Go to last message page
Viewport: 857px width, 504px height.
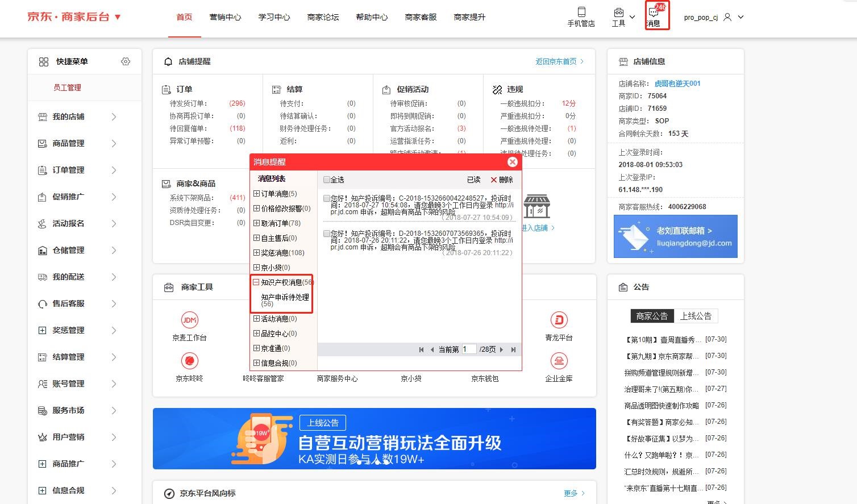point(513,349)
